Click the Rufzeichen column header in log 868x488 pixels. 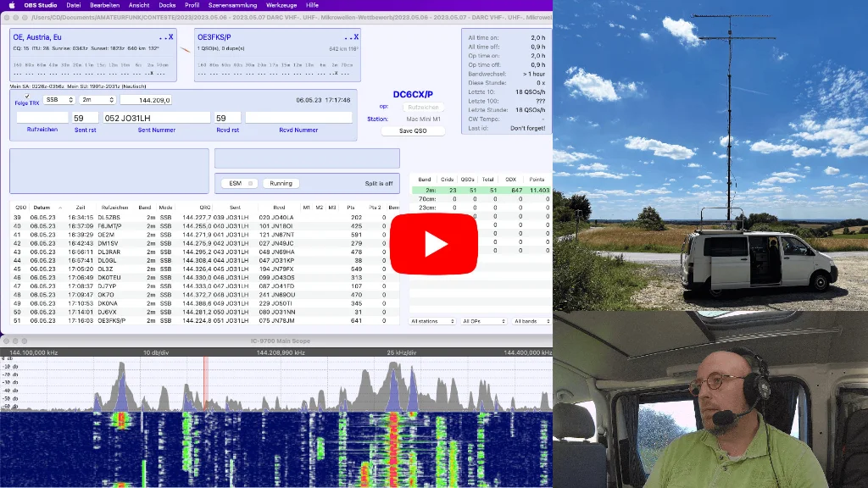coord(114,208)
